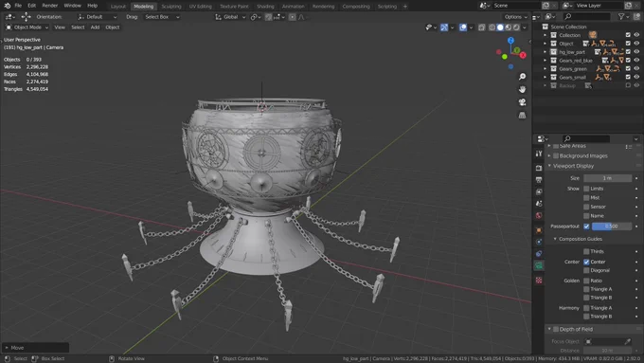This screenshot has width=644, height=363.
Task: Click the pan hand viewport icon
Action: 522,90
